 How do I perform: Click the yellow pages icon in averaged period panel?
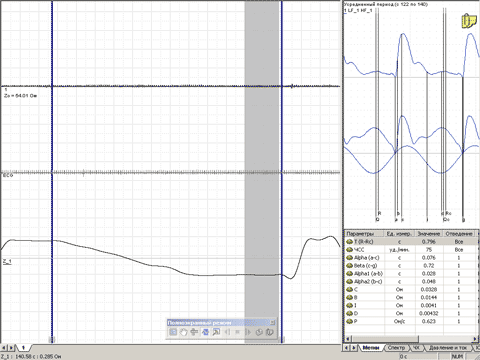coord(469,21)
